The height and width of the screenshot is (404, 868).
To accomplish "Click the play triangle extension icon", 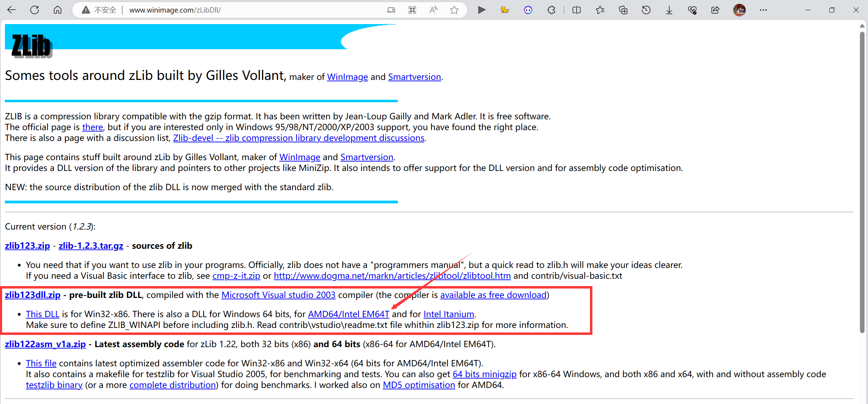I will point(482,10).
